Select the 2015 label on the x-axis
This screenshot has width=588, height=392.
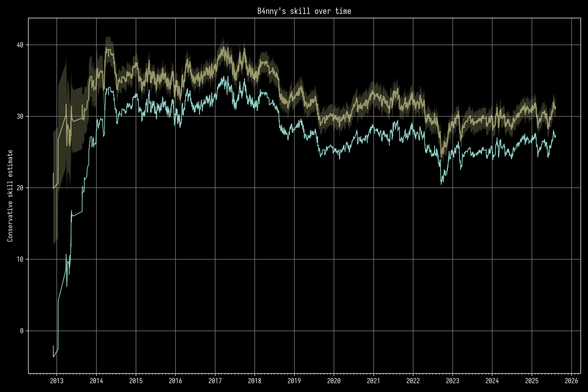tap(136, 381)
